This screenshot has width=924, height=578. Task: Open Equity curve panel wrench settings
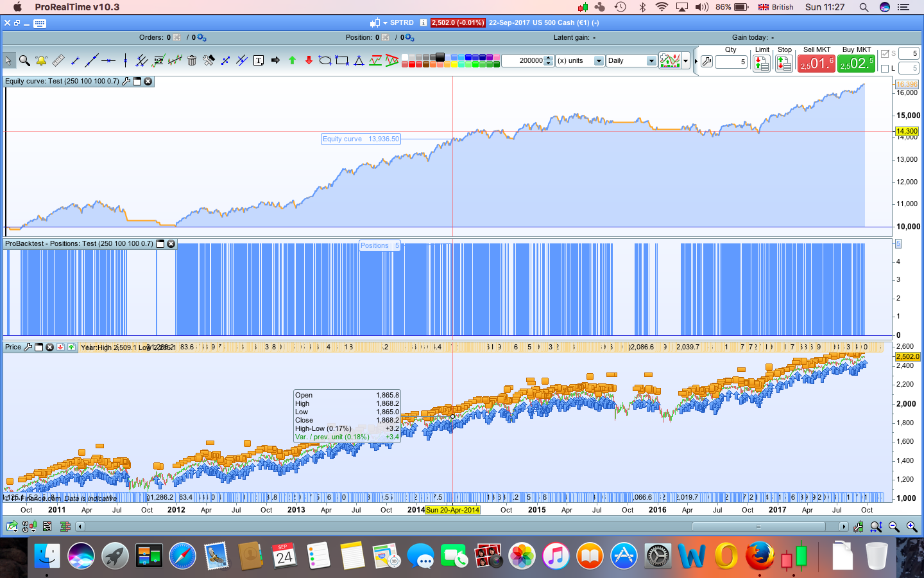(x=126, y=82)
